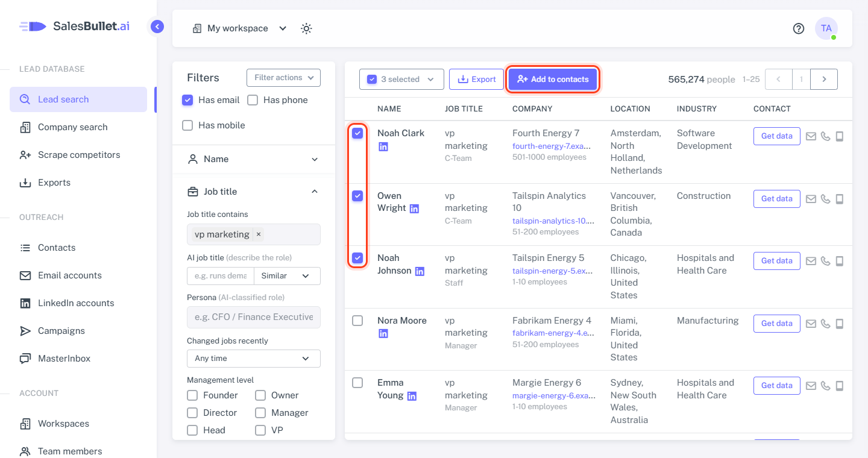The height and width of the screenshot is (458, 868).
Task: Open Emma Young's LinkedIn profile icon
Action: 412,396
